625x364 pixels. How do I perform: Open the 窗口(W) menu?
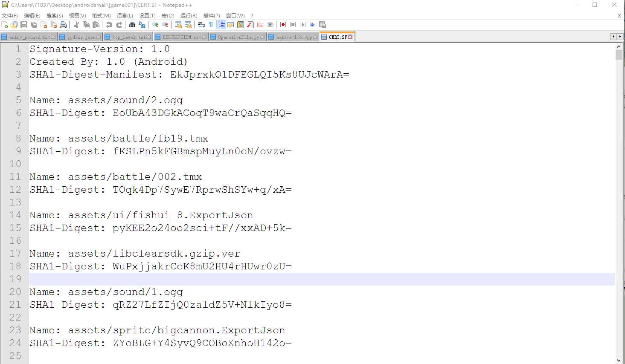[x=235, y=15]
